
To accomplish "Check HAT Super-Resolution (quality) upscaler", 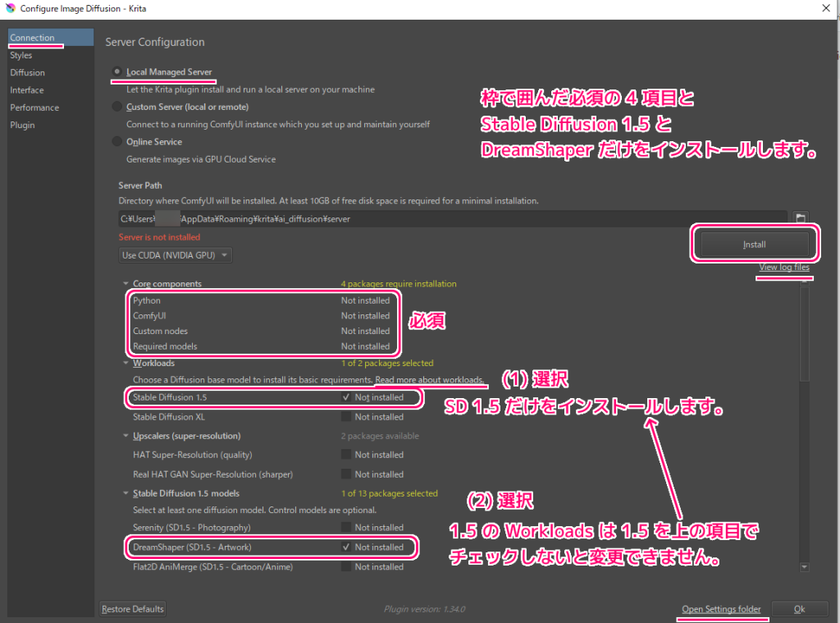I will tap(346, 455).
